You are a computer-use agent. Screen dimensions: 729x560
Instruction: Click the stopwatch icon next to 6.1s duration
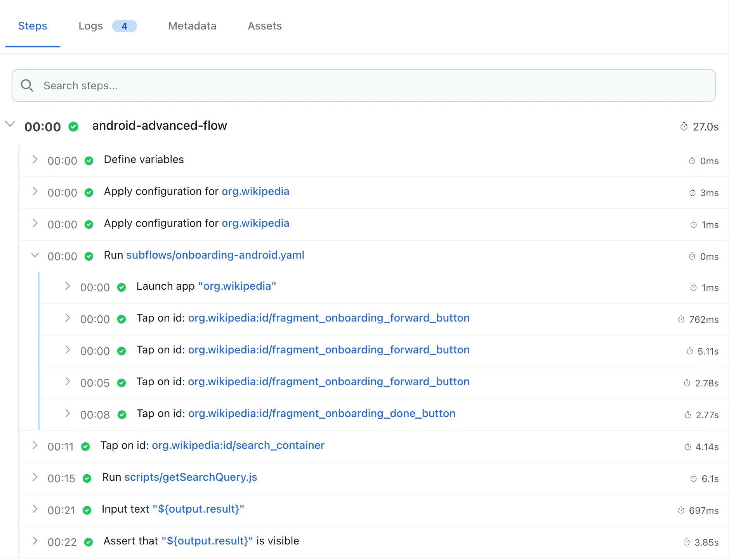point(693,478)
